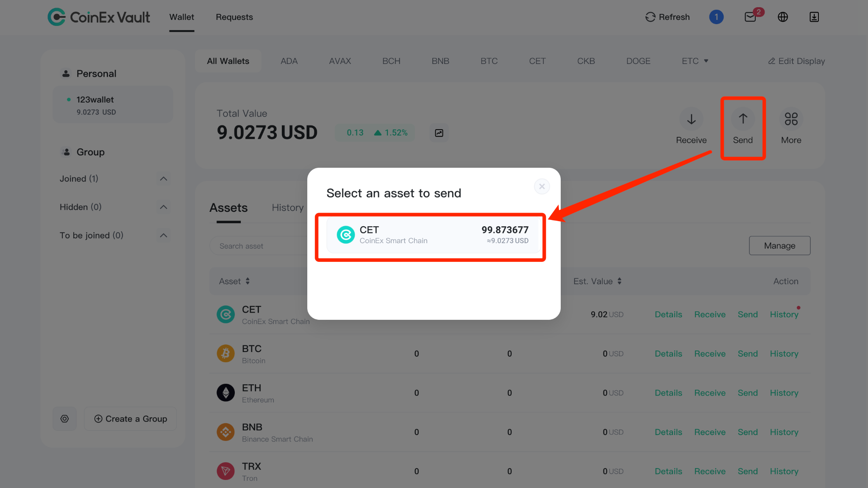Click the globe language icon
868x488 pixels.
[x=783, y=17]
